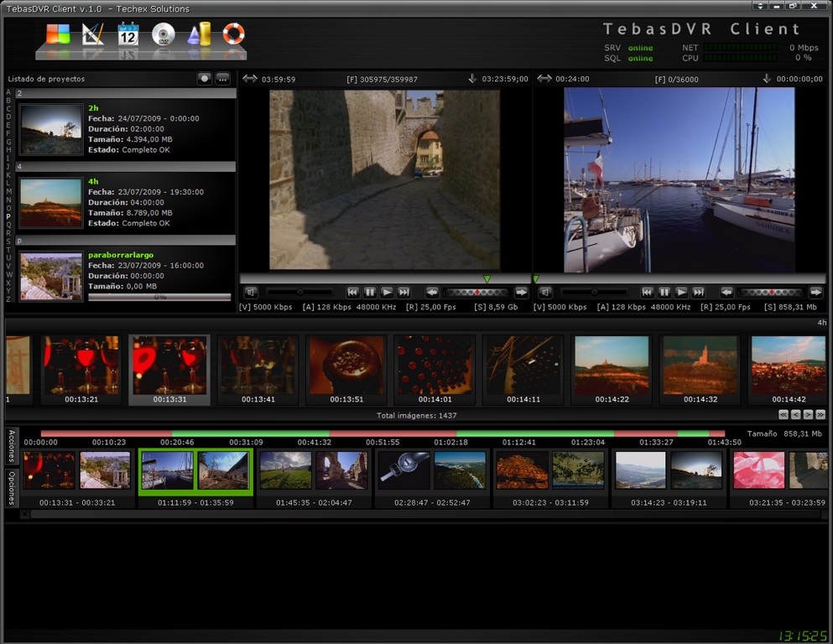Play the alley video
The height and width of the screenshot is (644, 833).
pyautogui.click(x=387, y=292)
